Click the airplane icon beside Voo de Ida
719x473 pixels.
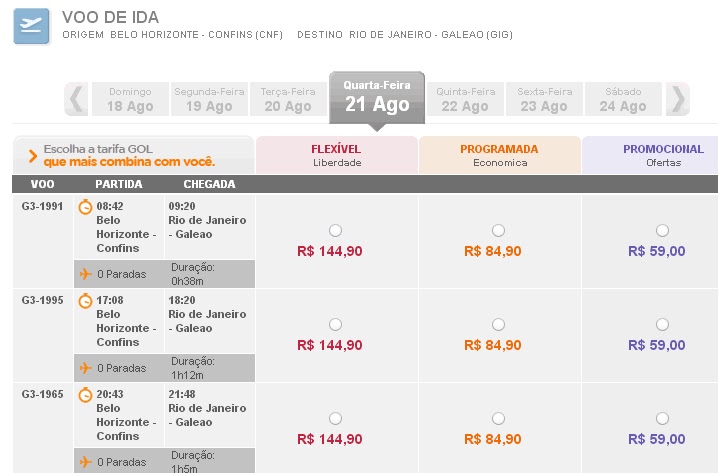pos(31,26)
